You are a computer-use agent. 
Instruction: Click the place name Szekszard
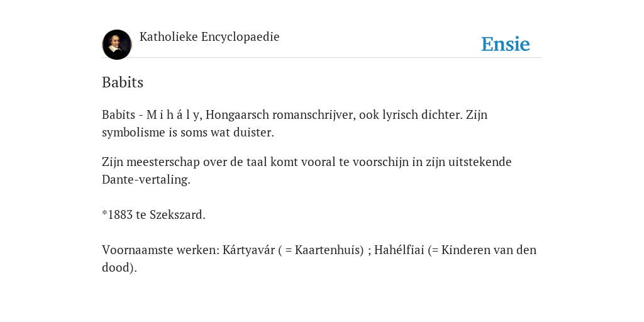pos(177,214)
